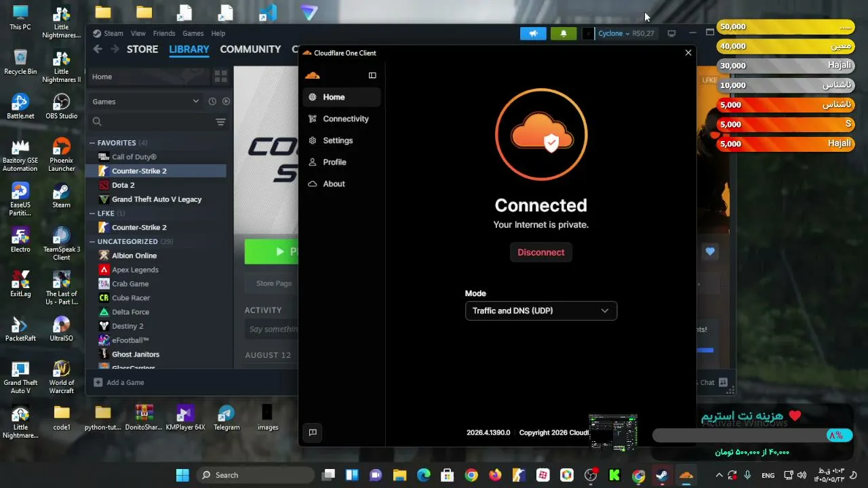Open ExitLag desktop shortcut
The width and height of the screenshot is (868, 488).
pos(20,284)
